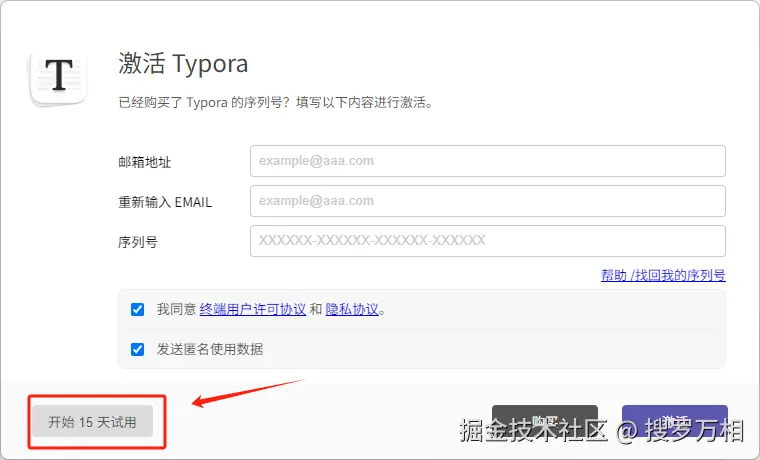
Task: Click the 开始 15 天试用 button
Action: pyautogui.click(x=93, y=422)
